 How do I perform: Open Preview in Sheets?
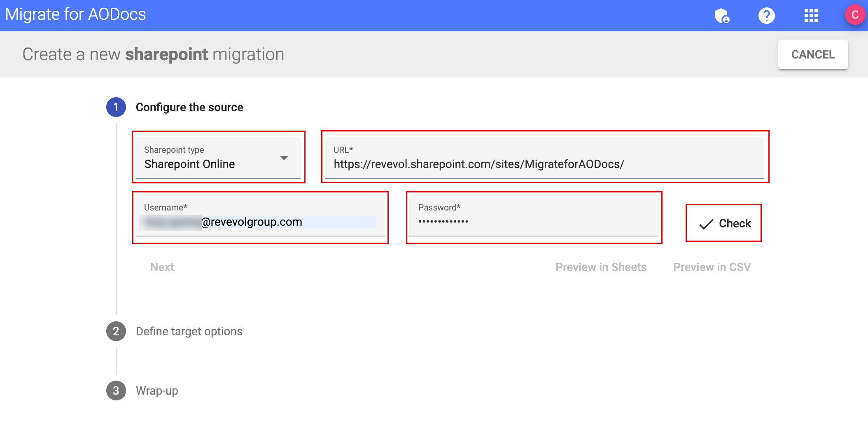point(601,267)
